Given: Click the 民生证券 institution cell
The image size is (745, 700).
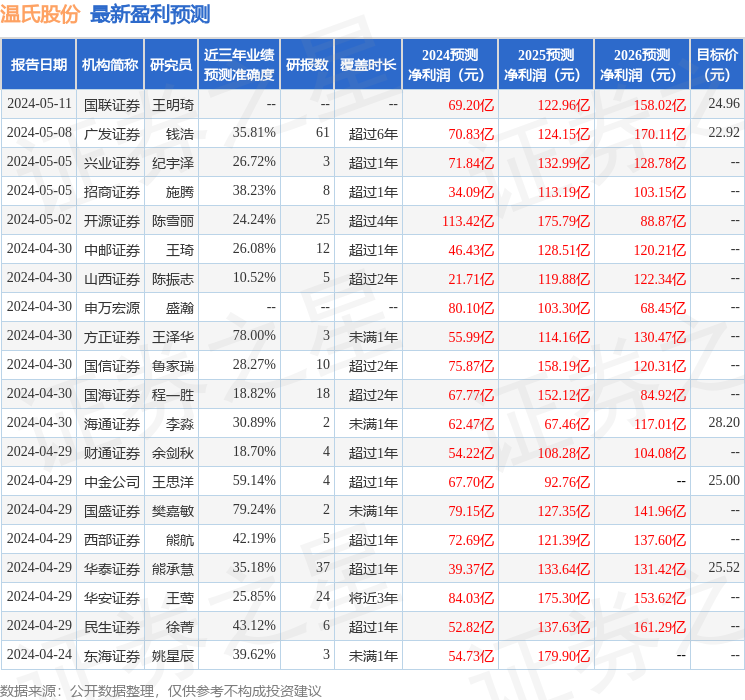Looking at the screenshot, I should [x=112, y=627].
